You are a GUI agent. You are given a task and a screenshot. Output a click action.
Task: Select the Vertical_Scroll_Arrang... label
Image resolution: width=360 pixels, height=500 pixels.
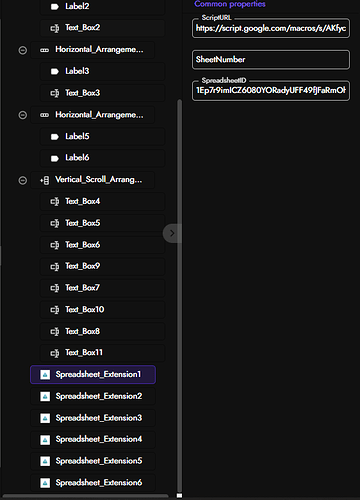[99, 180]
